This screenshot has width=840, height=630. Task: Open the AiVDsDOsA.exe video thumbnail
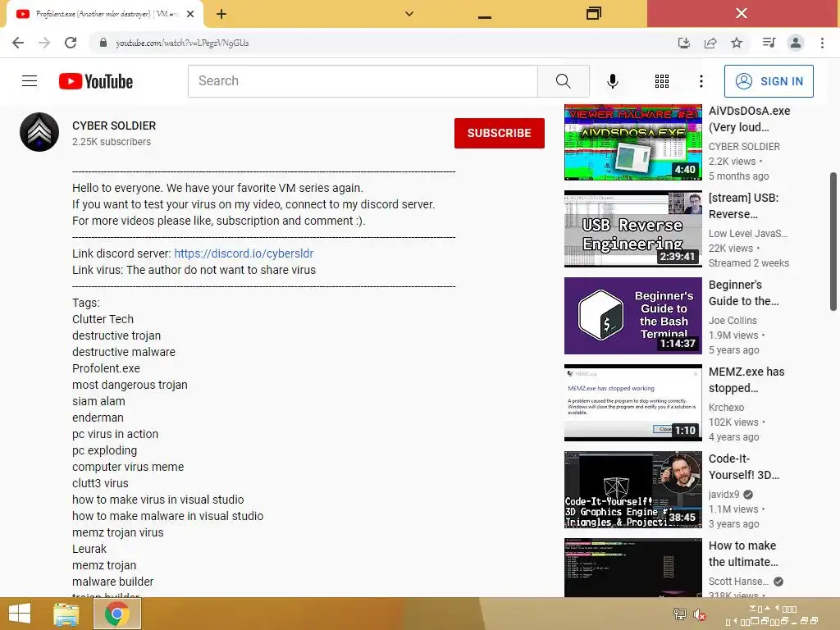point(632,142)
